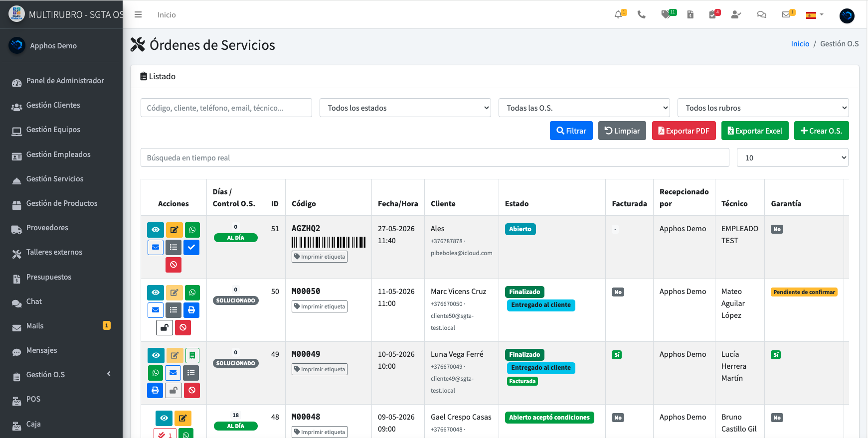Open the clipboard check icon with badge 4
Viewport: 868px width, 438px height.
pos(713,14)
